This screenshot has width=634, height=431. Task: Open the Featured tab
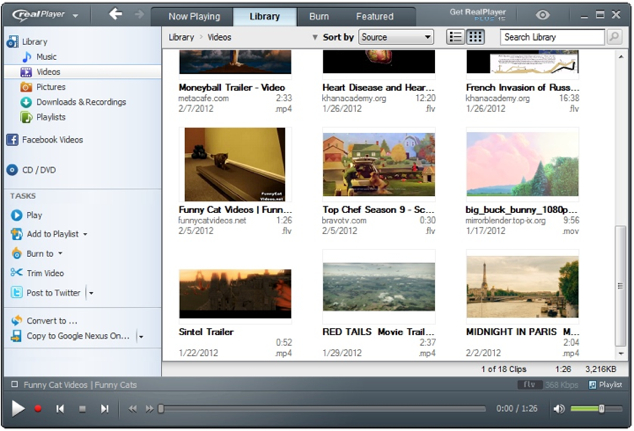pyautogui.click(x=374, y=17)
